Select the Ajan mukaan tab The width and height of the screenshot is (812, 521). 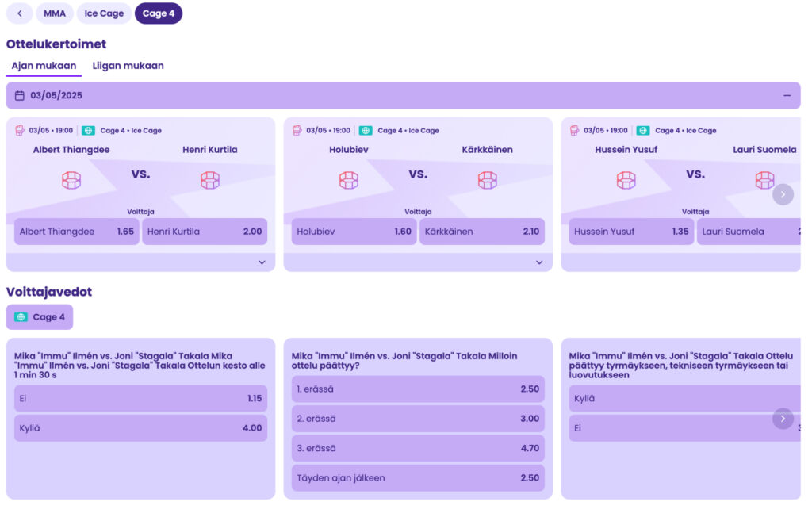[44, 66]
